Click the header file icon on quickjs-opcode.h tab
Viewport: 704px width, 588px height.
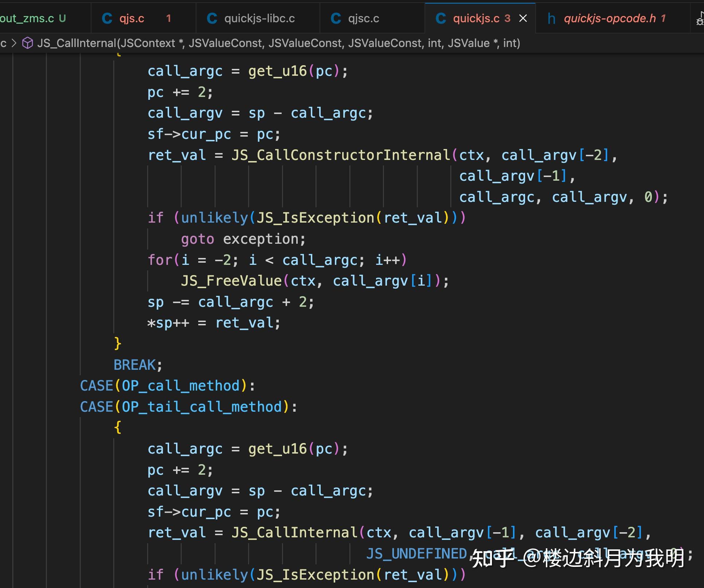(551, 18)
